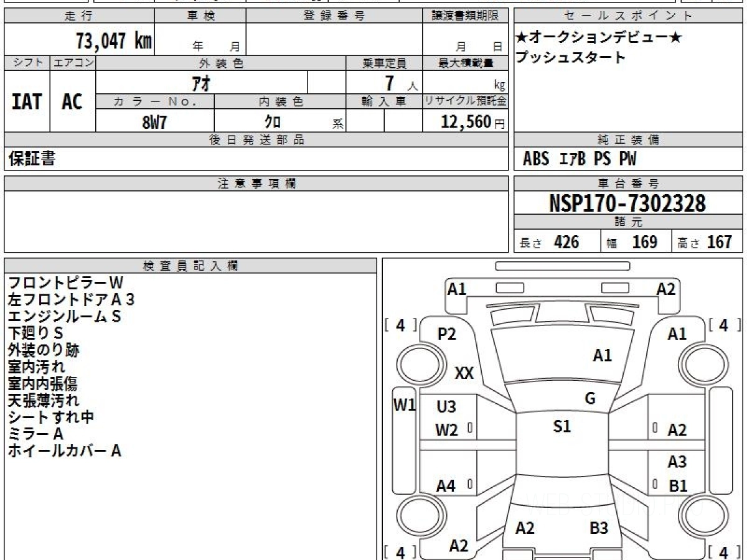Click the width value 169
The width and height of the screenshot is (747, 560).
pyautogui.click(x=644, y=241)
